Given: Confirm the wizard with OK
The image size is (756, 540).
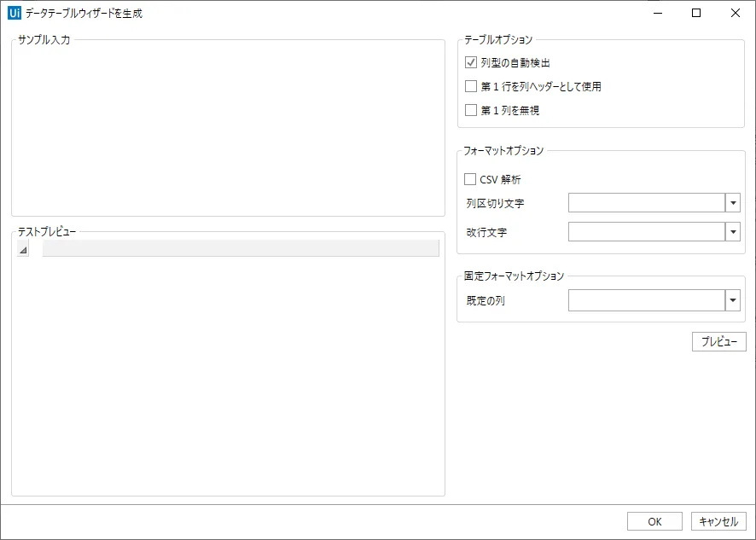Looking at the screenshot, I should click(654, 521).
